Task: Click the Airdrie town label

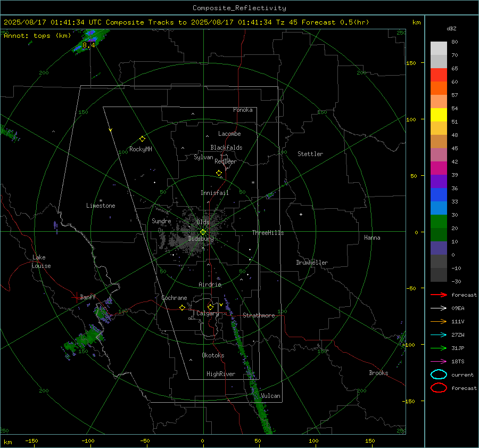Action: point(210,284)
